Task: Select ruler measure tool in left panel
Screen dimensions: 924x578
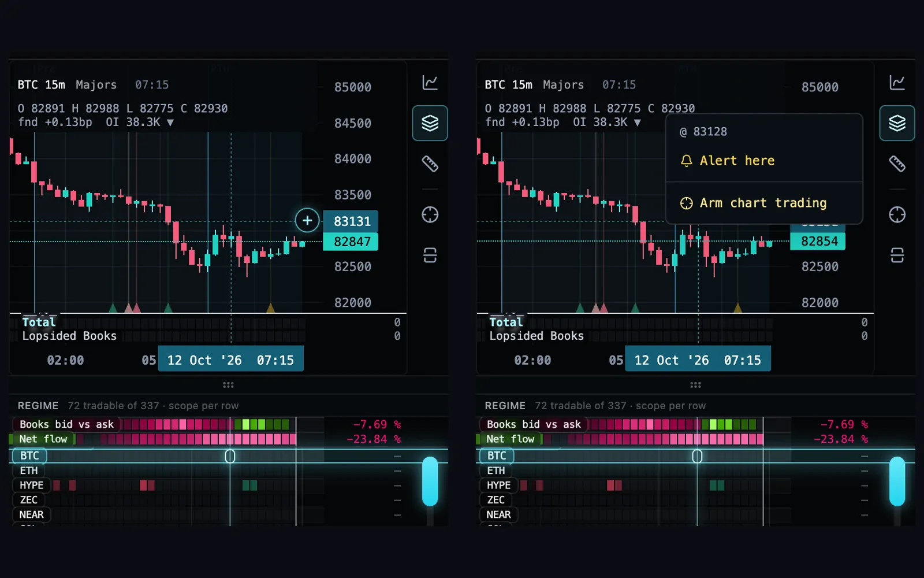Action: tap(430, 164)
